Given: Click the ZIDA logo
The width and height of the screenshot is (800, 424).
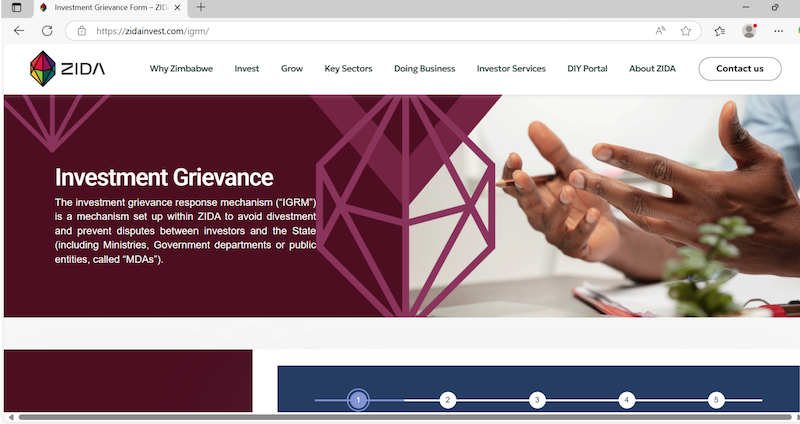Looking at the screenshot, I should 67,68.
